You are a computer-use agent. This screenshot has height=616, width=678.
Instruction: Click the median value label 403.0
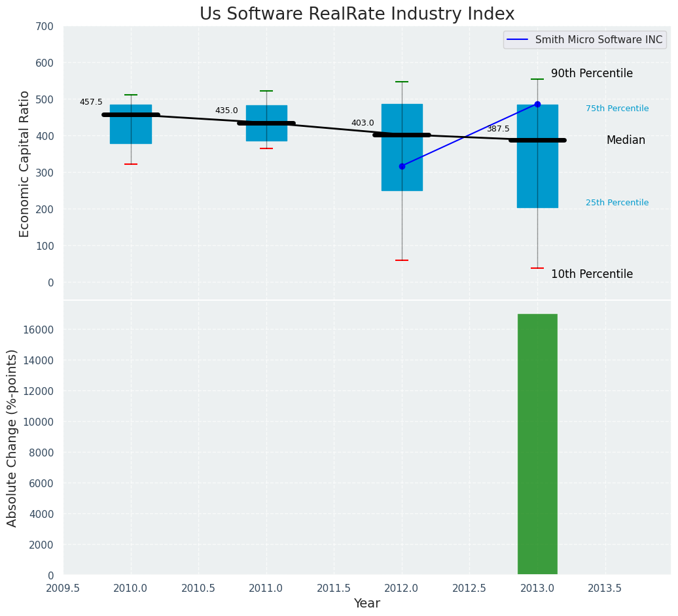[x=363, y=123]
